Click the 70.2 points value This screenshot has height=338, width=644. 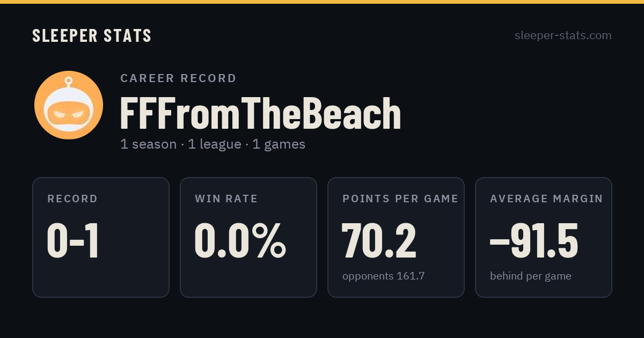click(379, 241)
